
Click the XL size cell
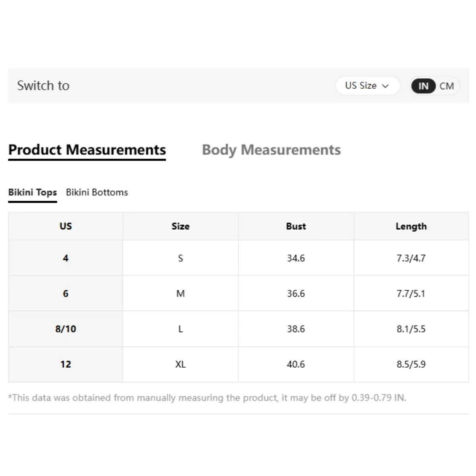[x=180, y=364]
